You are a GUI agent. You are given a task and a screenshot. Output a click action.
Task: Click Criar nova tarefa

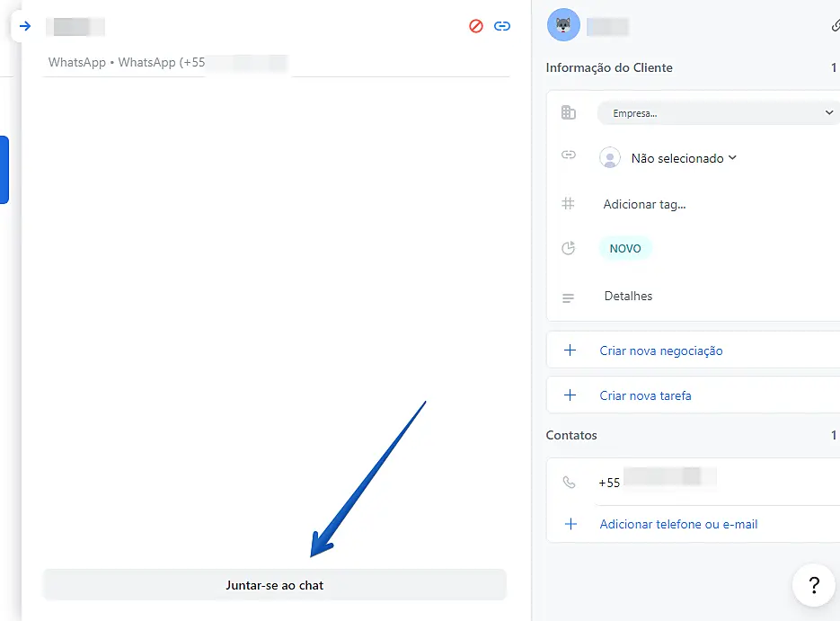pyautogui.click(x=646, y=395)
